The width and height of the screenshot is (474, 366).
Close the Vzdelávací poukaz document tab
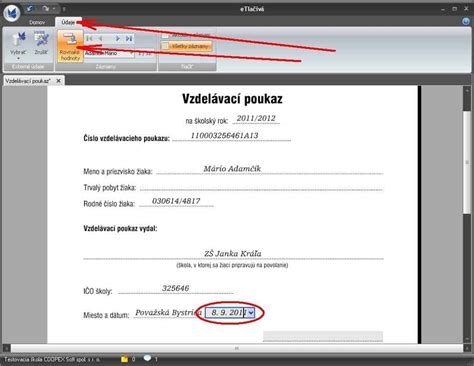click(58, 81)
